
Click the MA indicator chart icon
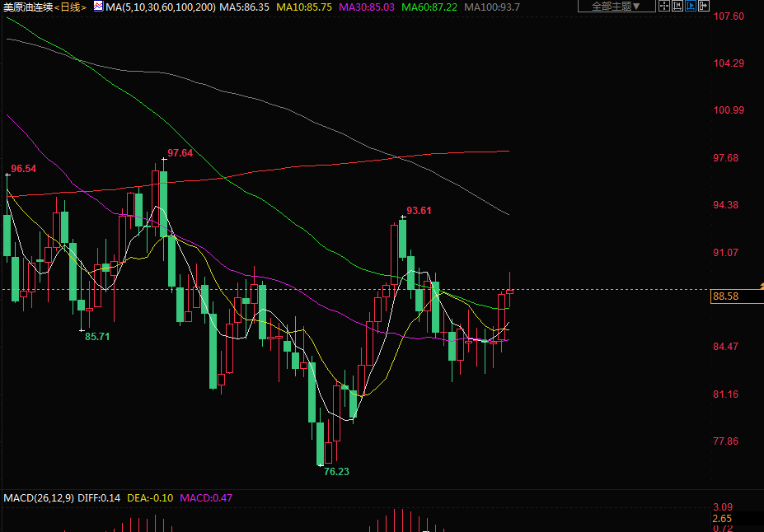(98, 7)
